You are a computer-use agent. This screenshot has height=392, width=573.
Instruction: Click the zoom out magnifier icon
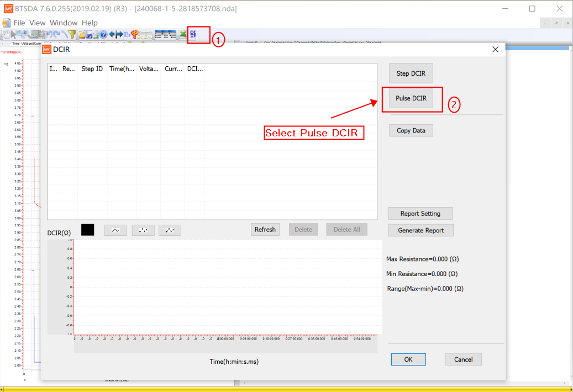pos(27,34)
